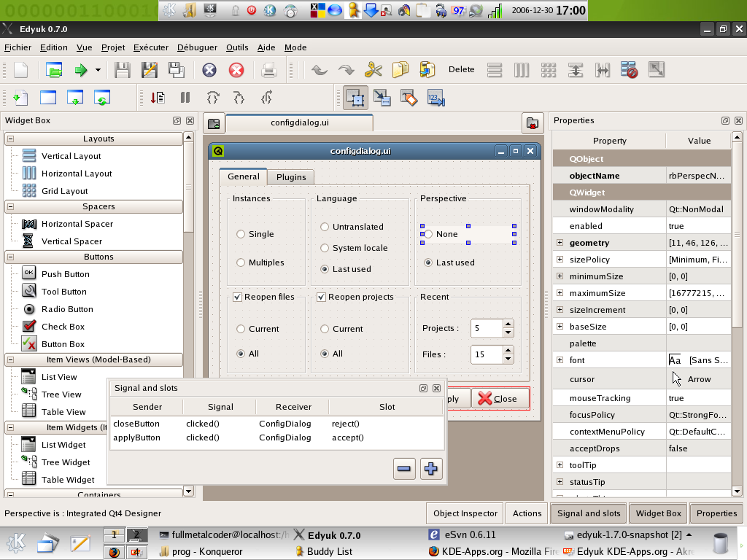
Task: Choose Untranslated language option
Action: (352, 227)
